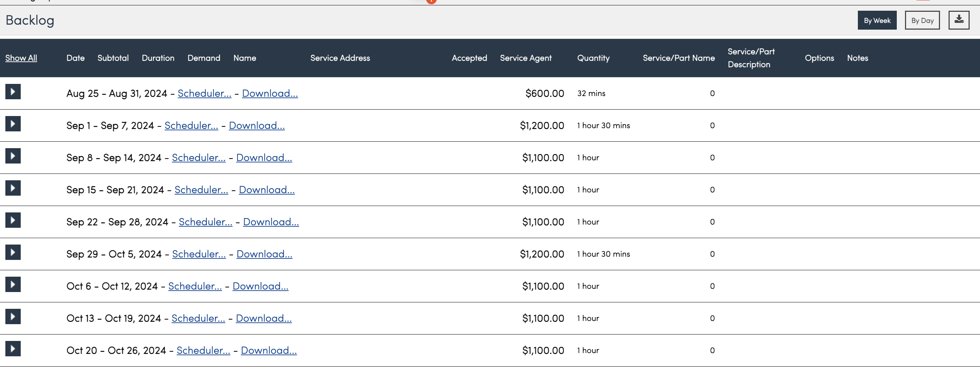Expand the Sep 8 - Sep 14 row

[13, 156]
